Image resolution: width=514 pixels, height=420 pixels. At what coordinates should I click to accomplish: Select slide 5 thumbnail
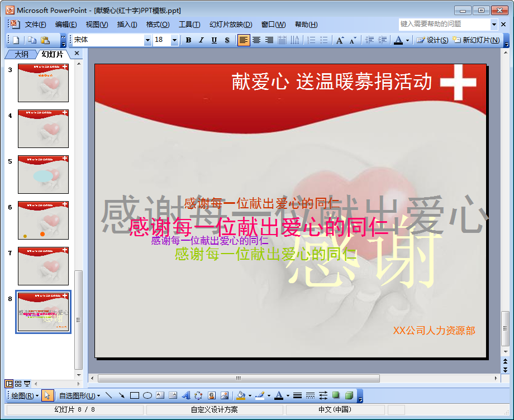click(x=43, y=174)
